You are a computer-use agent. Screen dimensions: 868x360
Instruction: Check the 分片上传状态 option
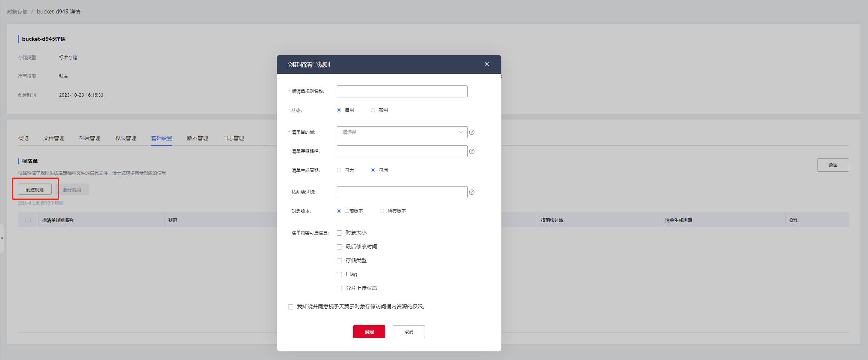pyautogui.click(x=339, y=288)
